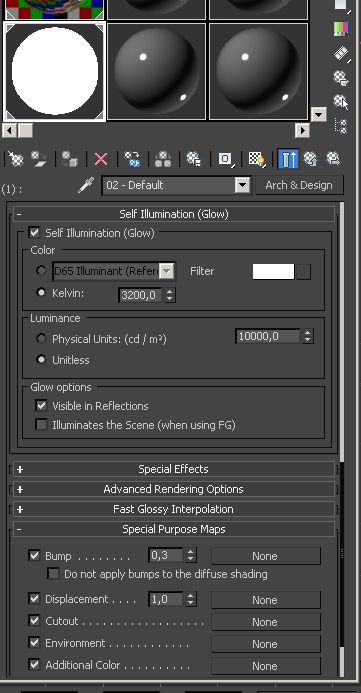Click the Environment map None button
Image resolution: width=361 pixels, height=693 pixels.
click(x=266, y=644)
